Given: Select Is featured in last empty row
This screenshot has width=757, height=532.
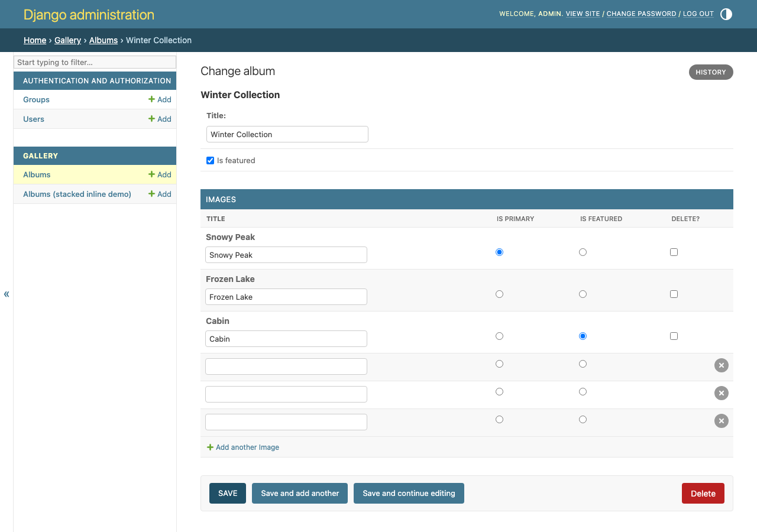Looking at the screenshot, I should 583,419.
